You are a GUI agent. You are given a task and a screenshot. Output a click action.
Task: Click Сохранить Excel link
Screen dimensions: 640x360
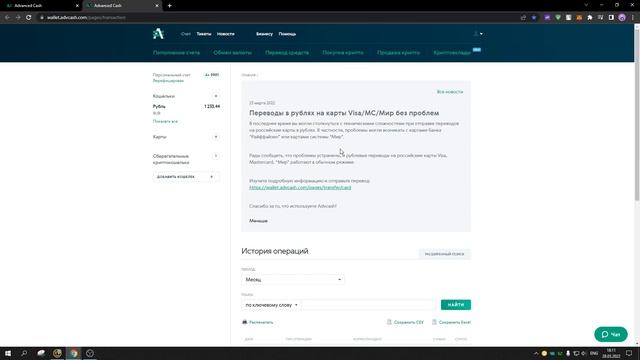tap(455, 322)
